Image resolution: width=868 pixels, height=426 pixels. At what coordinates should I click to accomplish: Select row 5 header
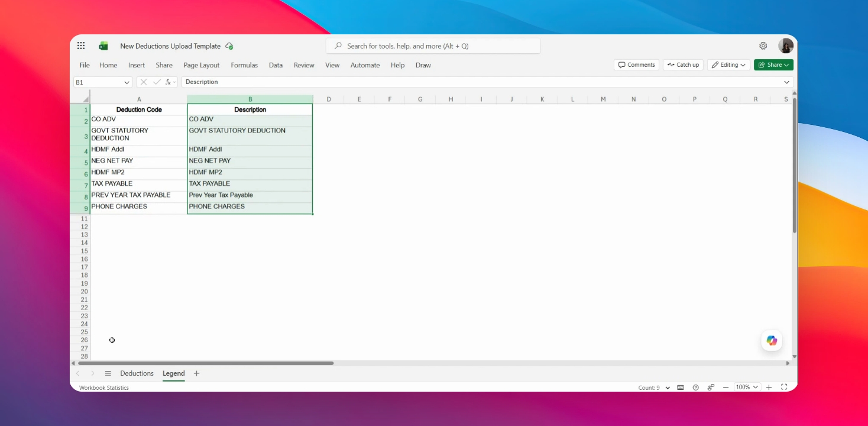(80, 163)
